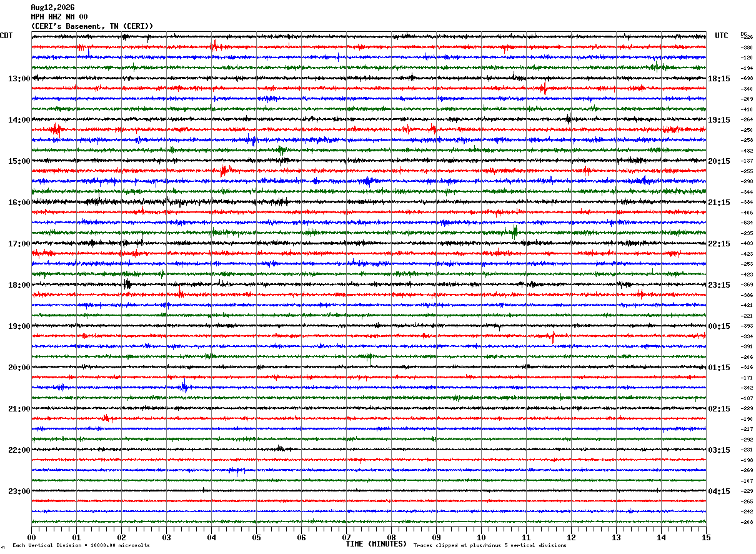Click the "Traces clipped at plus/minus 5 vertical divisions" note

(490, 545)
